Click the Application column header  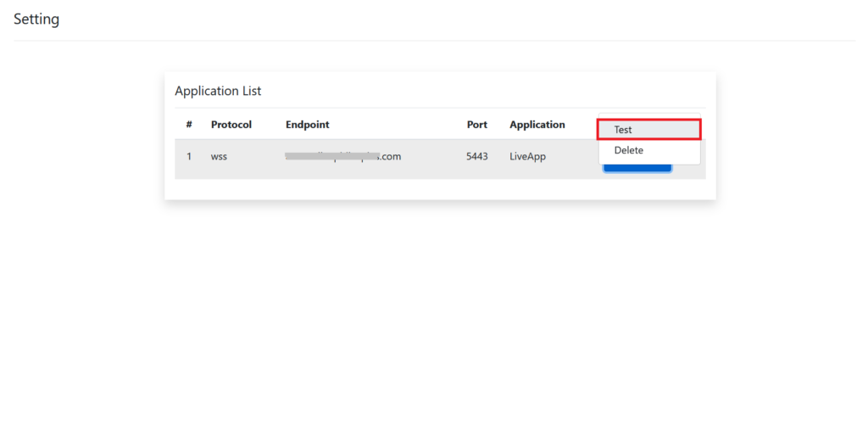point(537,125)
